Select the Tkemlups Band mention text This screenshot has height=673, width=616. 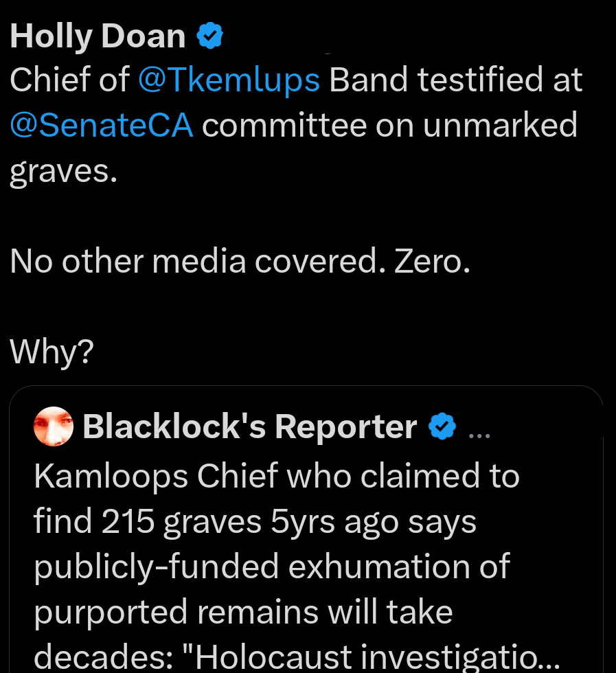[x=229, y=80]
